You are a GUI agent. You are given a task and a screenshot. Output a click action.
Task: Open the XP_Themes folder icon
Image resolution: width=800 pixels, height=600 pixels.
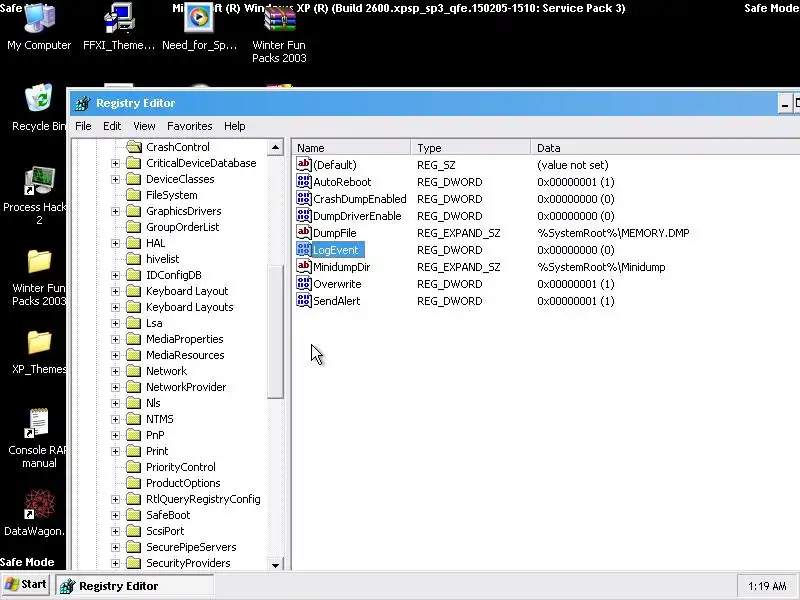tap(39, 353)
